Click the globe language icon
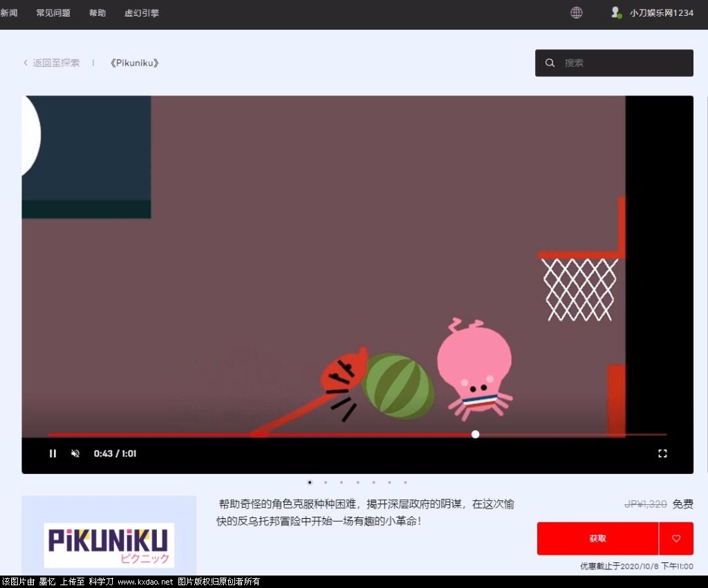Image resolution: width=708 pixels, height=588 pixels. coord(576,12)
